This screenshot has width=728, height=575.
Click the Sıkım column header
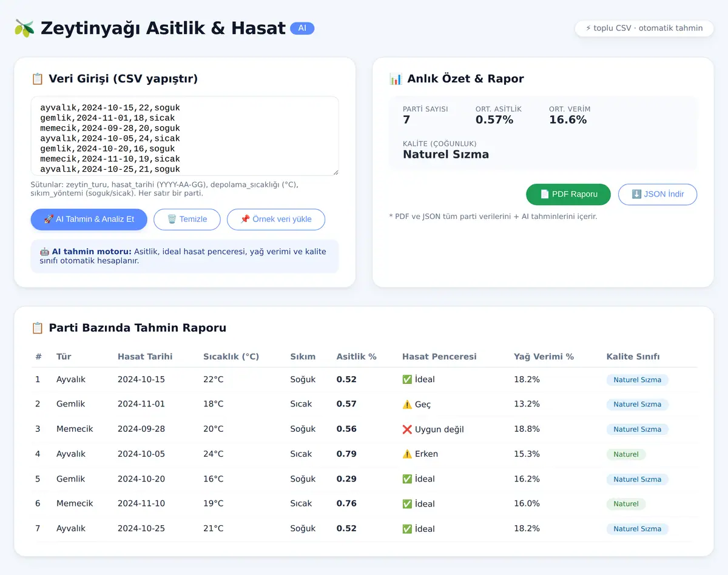click(302, 357)
